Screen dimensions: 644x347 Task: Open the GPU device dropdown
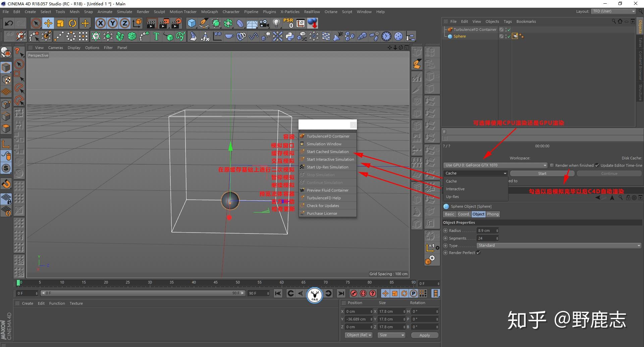495,165
